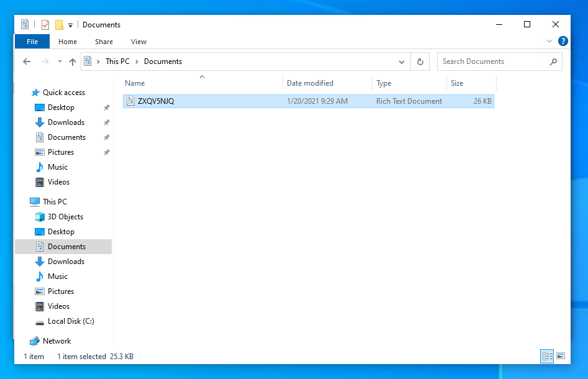Open Downloads under Quick access
The height and width of the screenshot is (379, 588).
point(66,122)
